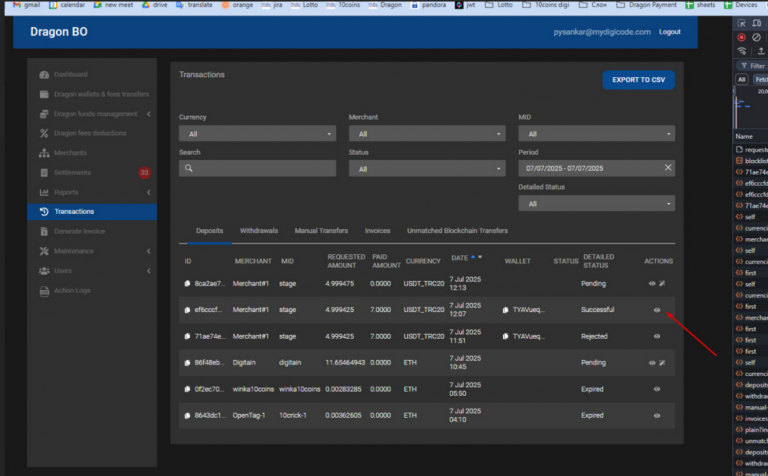Select DevTools inspect element icon
This screenshot has height=476, width=768.
[x=742, y=23]
